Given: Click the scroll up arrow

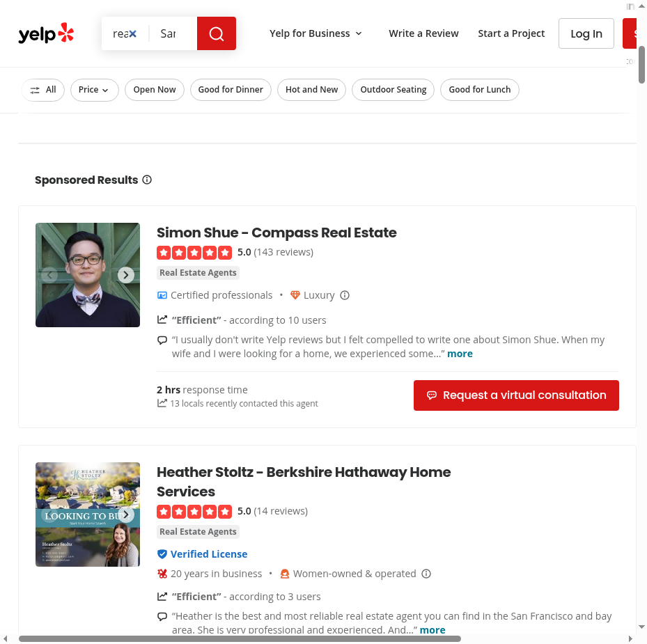Looking at the screenshot, I should click(x=641, y=6).
